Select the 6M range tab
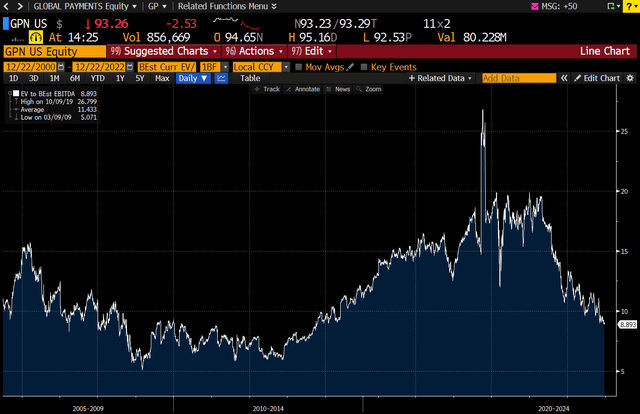Screen dimensions: 640x414 (75, 78)
